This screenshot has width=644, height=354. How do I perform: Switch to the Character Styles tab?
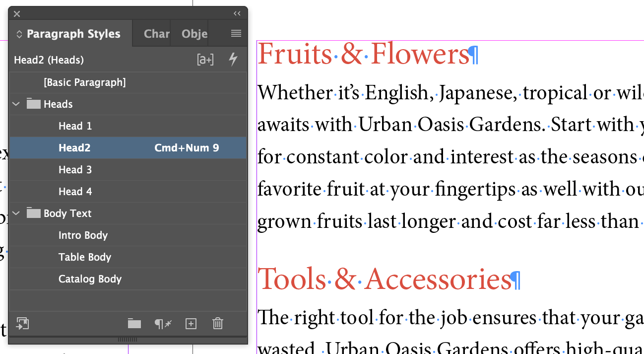pyautogui.click(x=156, y=34)
